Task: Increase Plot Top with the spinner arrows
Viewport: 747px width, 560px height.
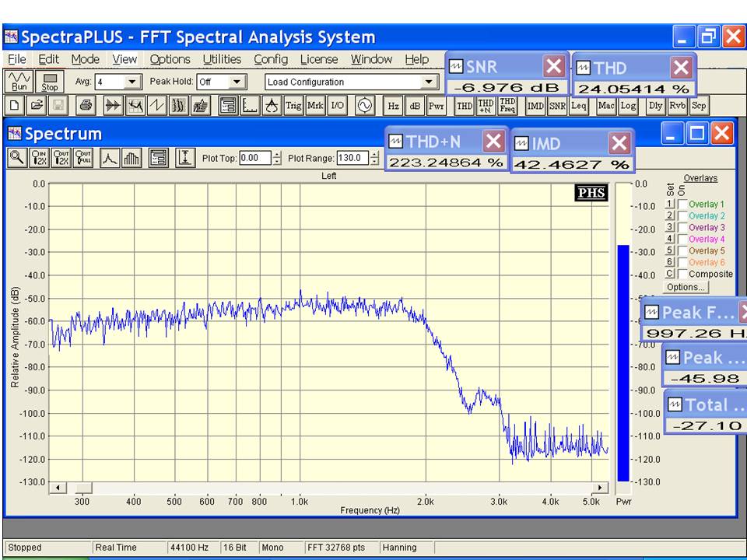Action: 277,155
